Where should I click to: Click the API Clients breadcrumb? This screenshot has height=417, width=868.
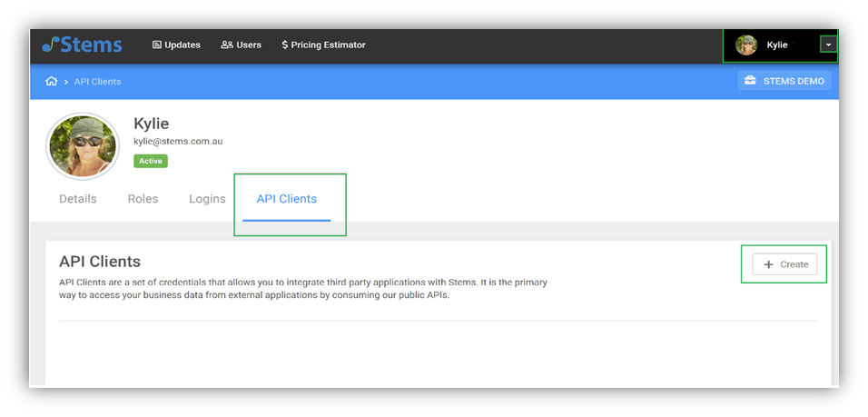pyautogui.click(x=97, y=82)
